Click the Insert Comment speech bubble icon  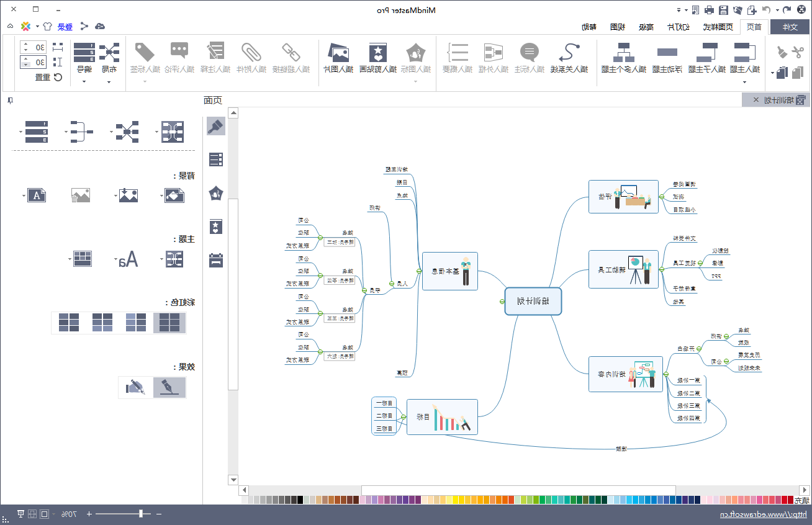point(179,52)
